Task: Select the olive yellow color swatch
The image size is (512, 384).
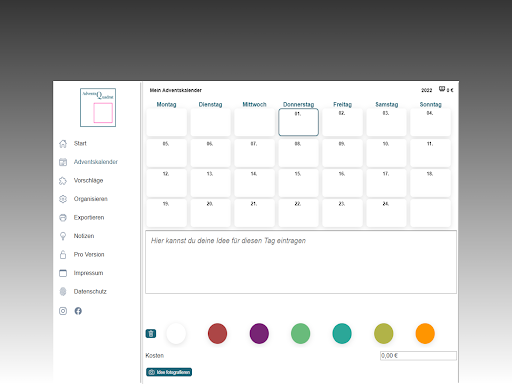Action: [384, 333]
